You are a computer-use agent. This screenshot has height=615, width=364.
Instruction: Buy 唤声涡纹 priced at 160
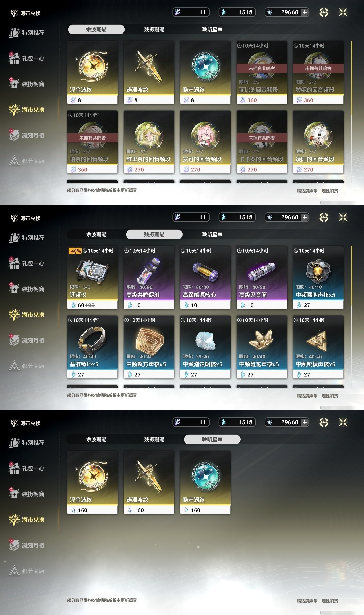[x=205, y=483]
